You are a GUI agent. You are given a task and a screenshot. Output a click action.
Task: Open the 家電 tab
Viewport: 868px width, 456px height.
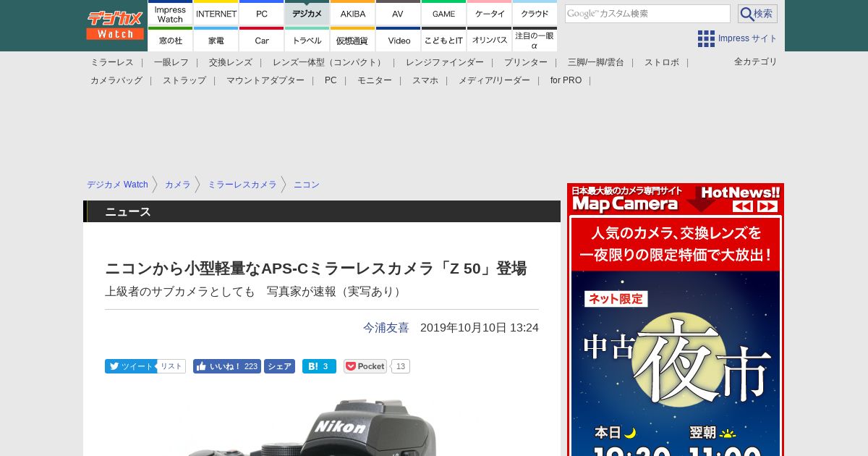click(x=216, y=40)
